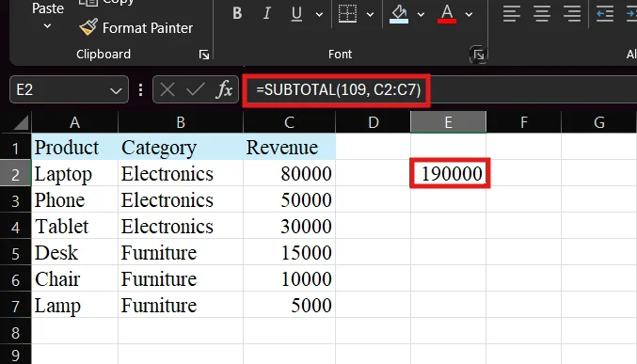Select column C header
This screenshot has width=637, height=364.
289,122
